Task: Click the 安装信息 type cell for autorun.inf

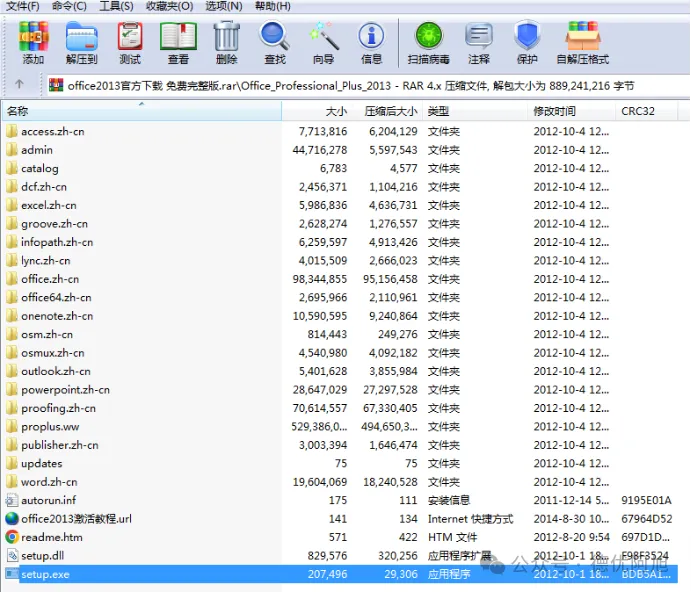Action: click(x=449, y=500)
